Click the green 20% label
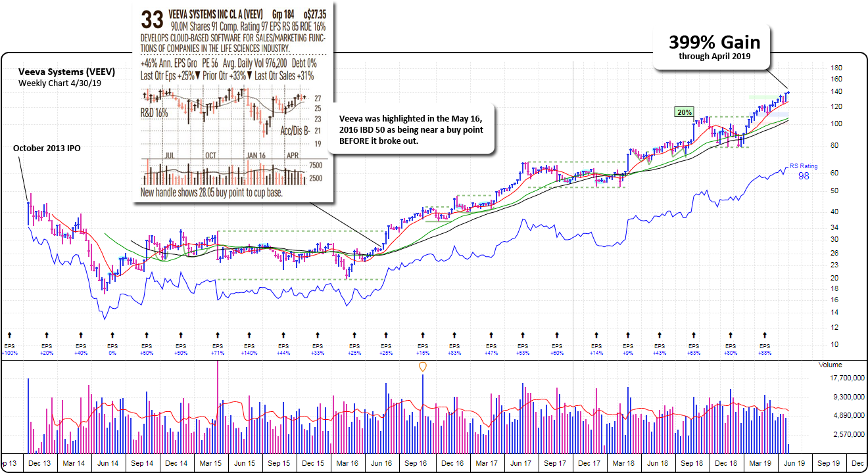 tap(684, 112)
